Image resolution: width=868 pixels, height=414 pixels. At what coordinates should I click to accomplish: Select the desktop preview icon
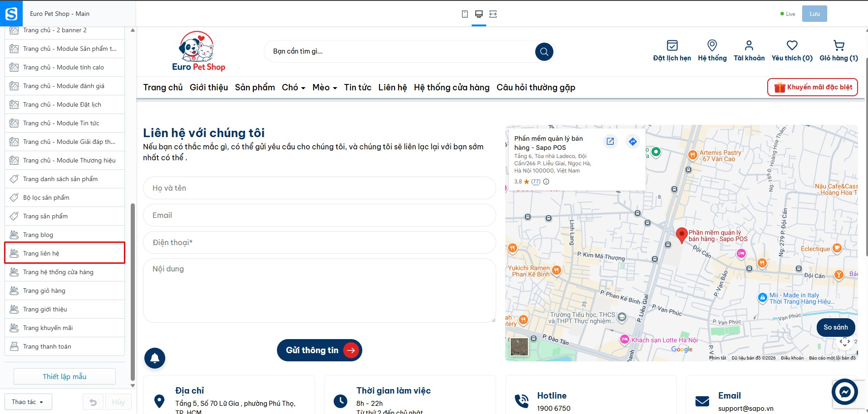478,14
